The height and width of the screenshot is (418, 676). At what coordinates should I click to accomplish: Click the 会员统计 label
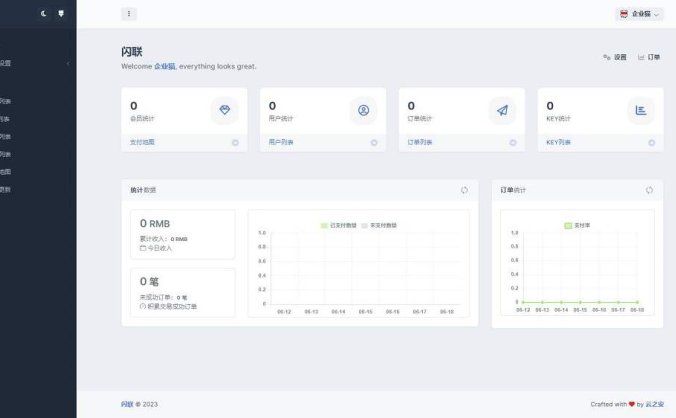click(142, 119)
